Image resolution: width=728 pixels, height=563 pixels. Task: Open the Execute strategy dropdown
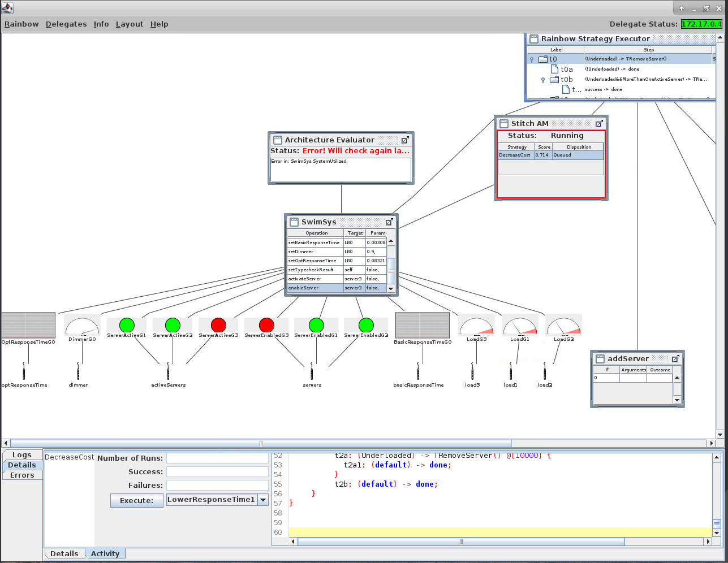click(x=263, y=500)
